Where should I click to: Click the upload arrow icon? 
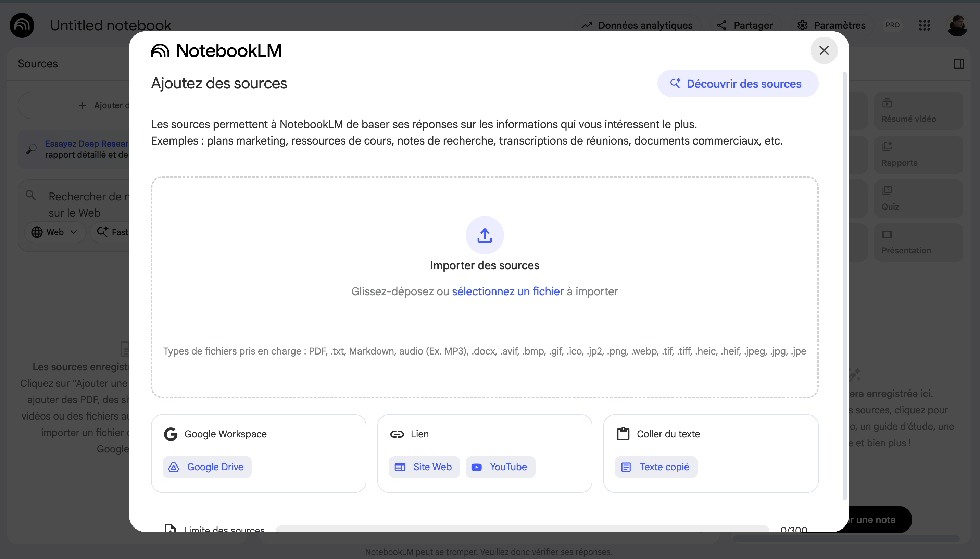pyautogui.click(x=485, y=235)
